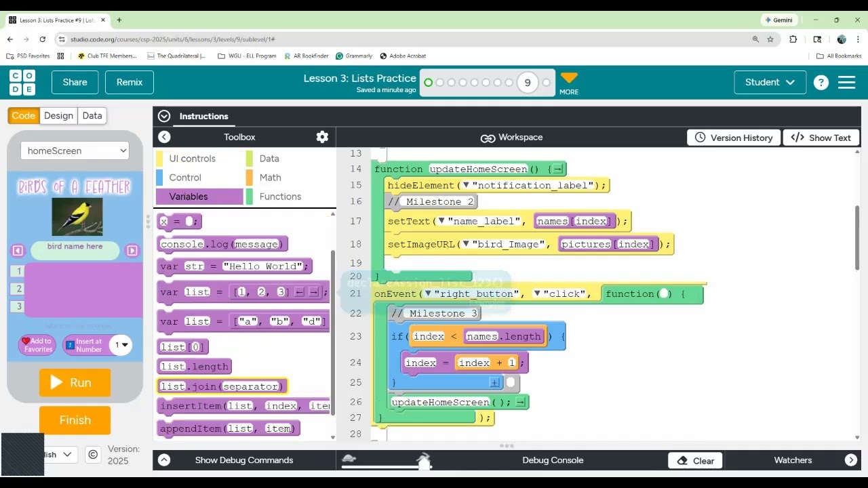
Task: Reload the browser page
Action: [x=43, y=39]
